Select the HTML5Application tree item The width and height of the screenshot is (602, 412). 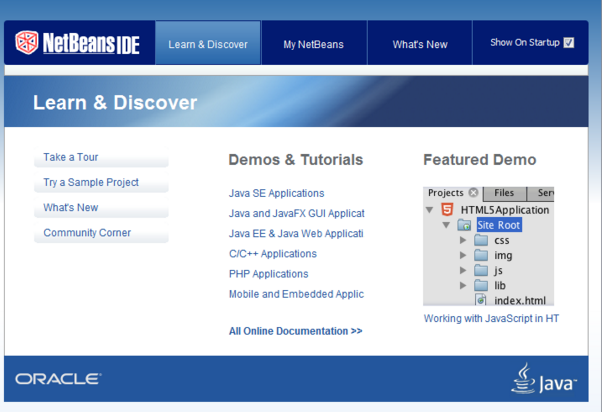coord(504,210)
